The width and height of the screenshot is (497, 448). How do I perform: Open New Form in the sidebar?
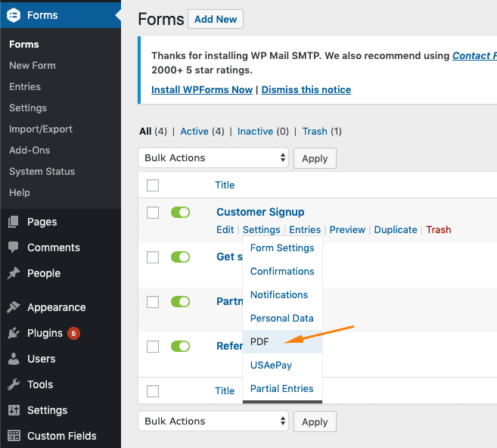pyautogui.click(x=33, y=65)
